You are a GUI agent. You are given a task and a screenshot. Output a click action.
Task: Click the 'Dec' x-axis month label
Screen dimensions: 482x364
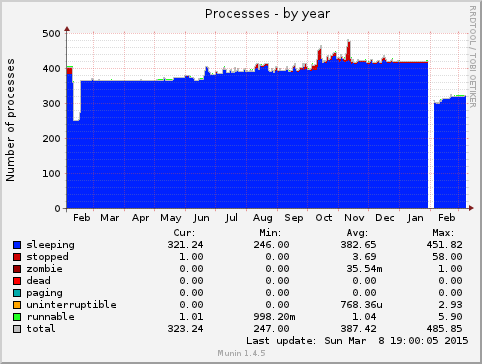[385, 218]
